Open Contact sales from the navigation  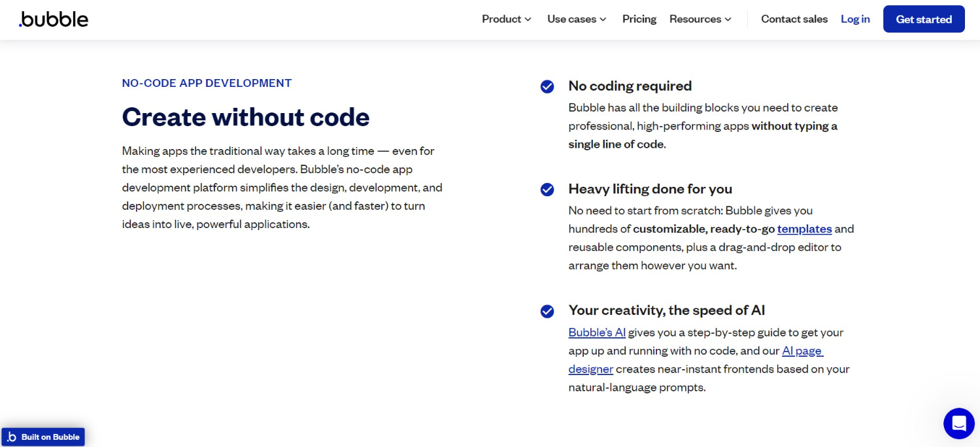pos(794,20)
